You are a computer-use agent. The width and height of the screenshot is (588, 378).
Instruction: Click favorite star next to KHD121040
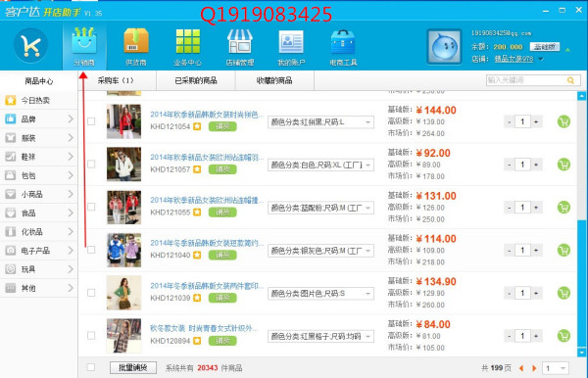(197, 256)
